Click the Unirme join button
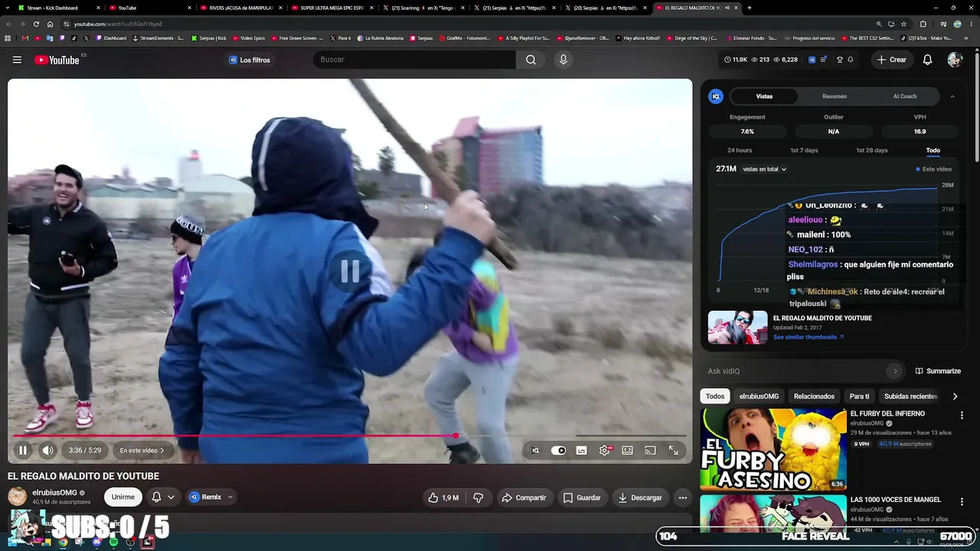This screenshot has width=980, height=551. click(x=122, y=497)
